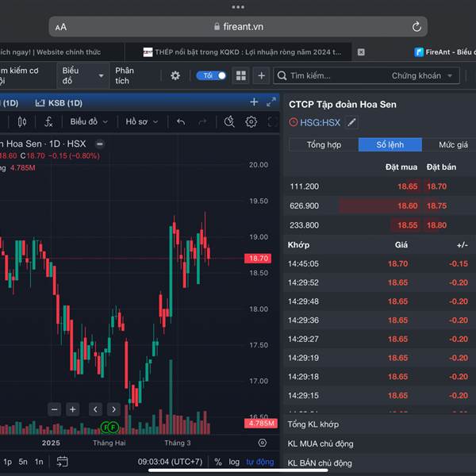Open the time axis settings target icon
Screen dimensions: 476x476
click(263, 443)
